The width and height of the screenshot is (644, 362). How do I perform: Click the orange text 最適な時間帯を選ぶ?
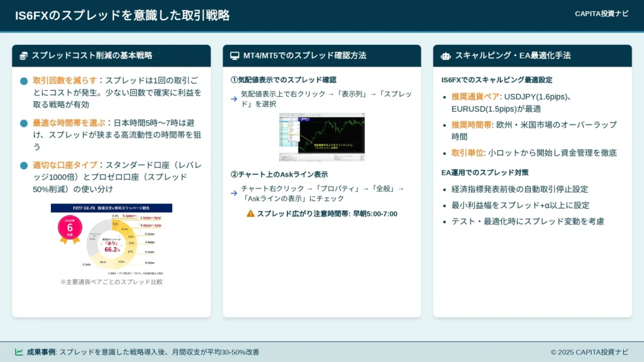(69, 123)
